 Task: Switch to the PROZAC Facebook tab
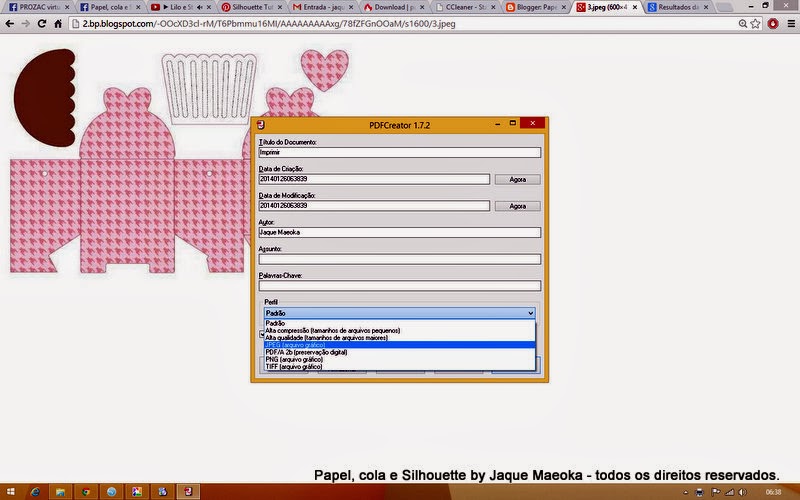(x=39, y=7)
